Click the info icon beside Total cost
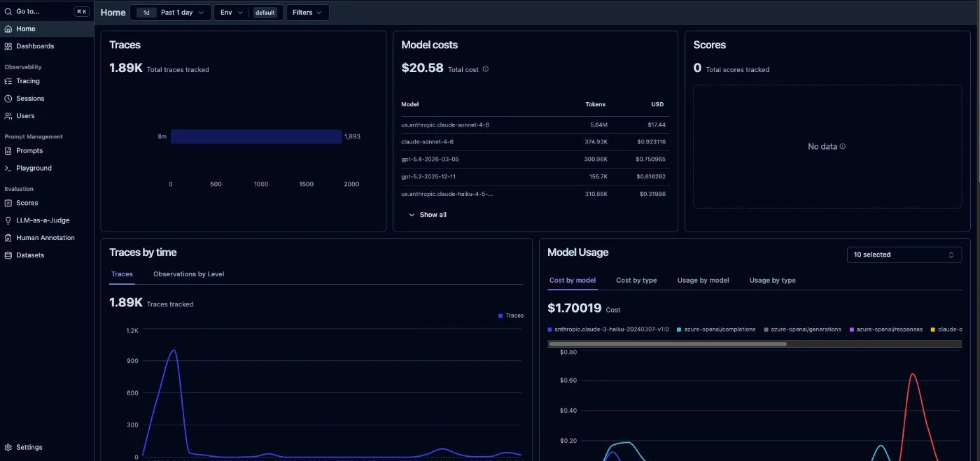The height and width of the screenshot is (461, 980). point(486,69)
